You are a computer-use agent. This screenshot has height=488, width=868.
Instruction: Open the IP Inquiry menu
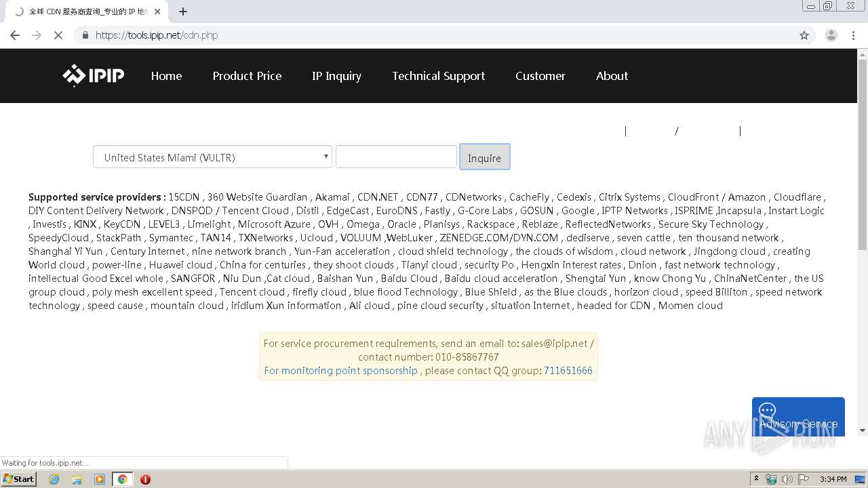pos(336,76)
